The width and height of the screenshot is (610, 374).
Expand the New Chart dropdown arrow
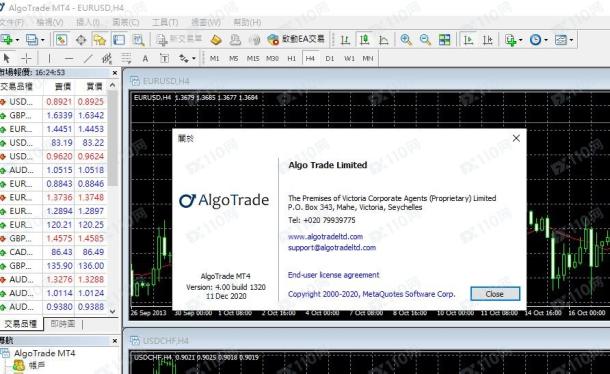pos(17,40)
